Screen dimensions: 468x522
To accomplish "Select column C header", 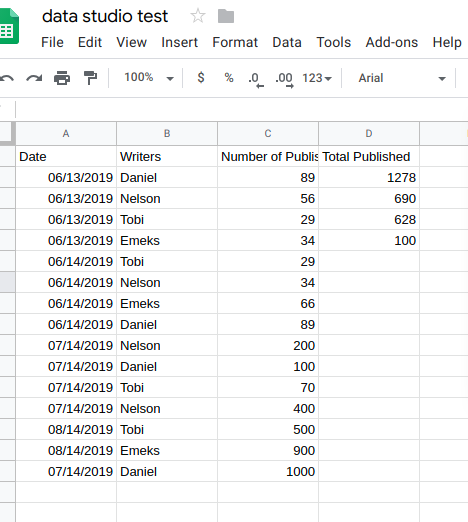I will point(268,134).
